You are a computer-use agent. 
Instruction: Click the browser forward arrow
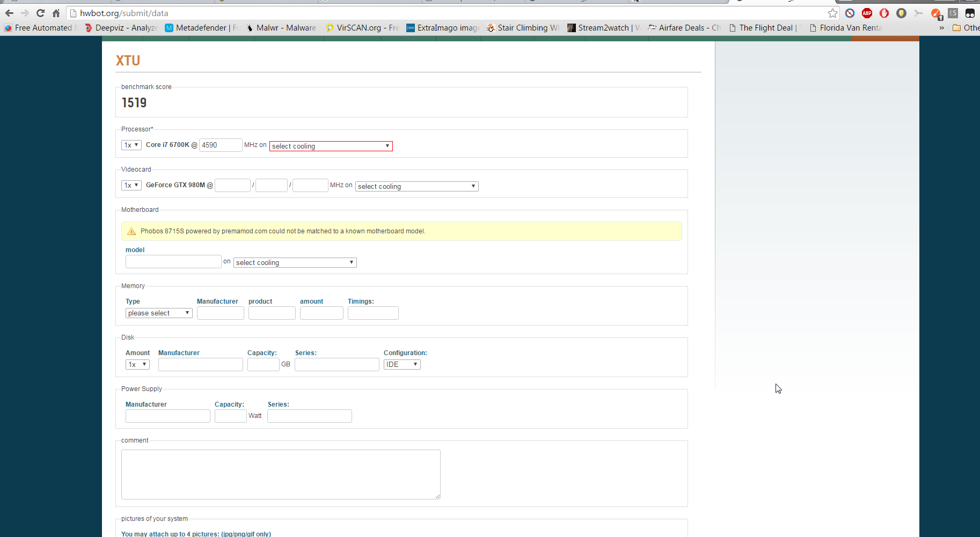pos(25,13)
